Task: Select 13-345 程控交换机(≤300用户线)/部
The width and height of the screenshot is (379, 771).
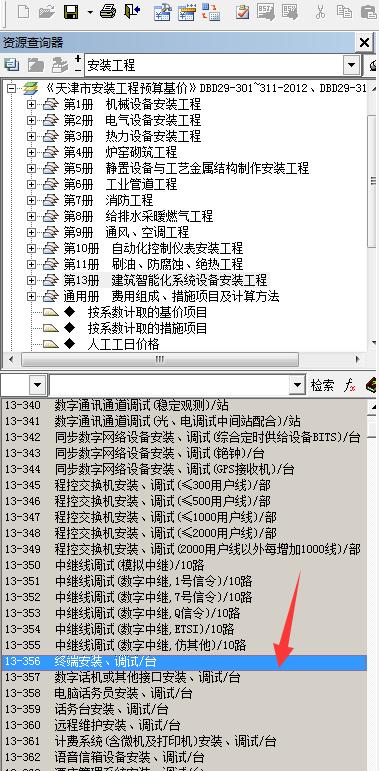Action: click(184, 485)
